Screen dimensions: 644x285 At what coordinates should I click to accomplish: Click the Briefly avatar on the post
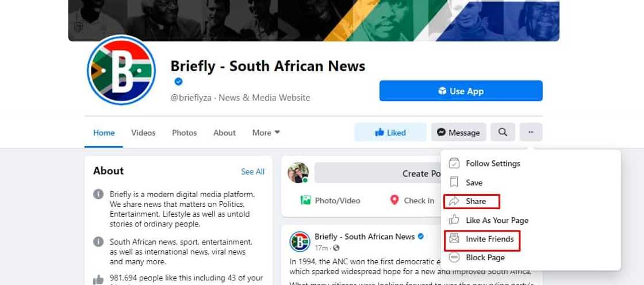pos(300,241)
